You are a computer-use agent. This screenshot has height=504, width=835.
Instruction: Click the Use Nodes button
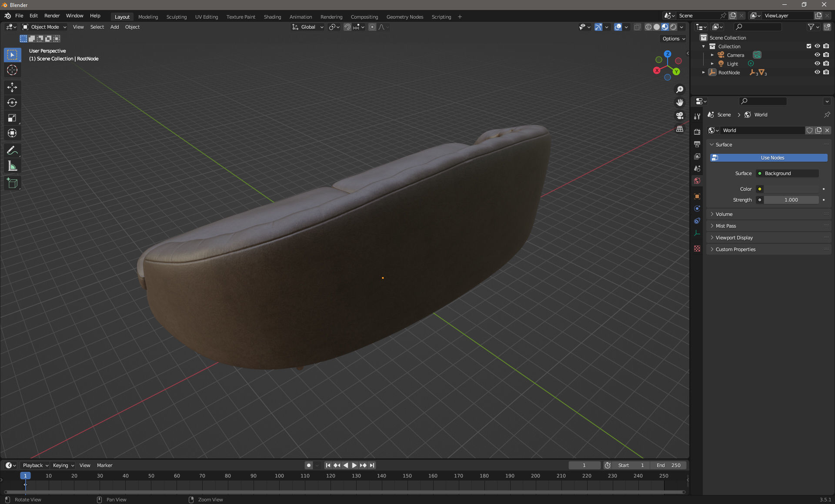tap(768, 158)
